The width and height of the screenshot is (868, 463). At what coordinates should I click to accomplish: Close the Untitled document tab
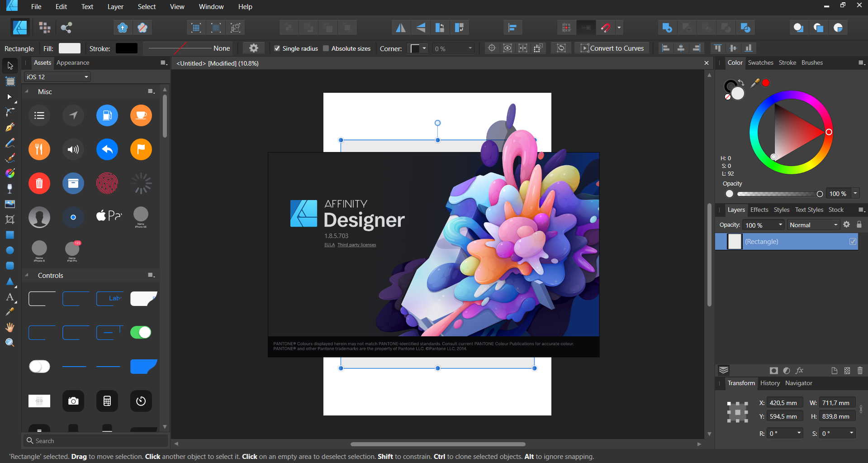point(707,63)
